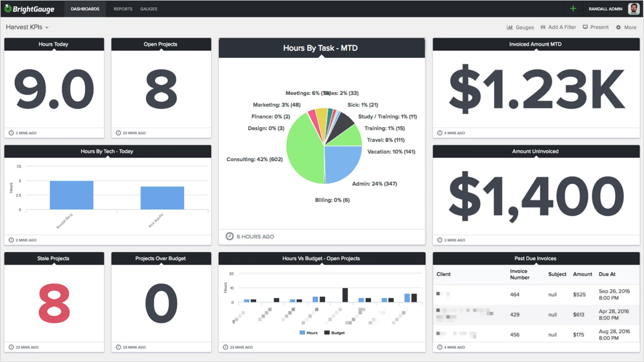Image resolution: width=644 pixels, height=362 pixels.
Task: Click the red Stale Projects value 8
Action: tap(54, 303)
